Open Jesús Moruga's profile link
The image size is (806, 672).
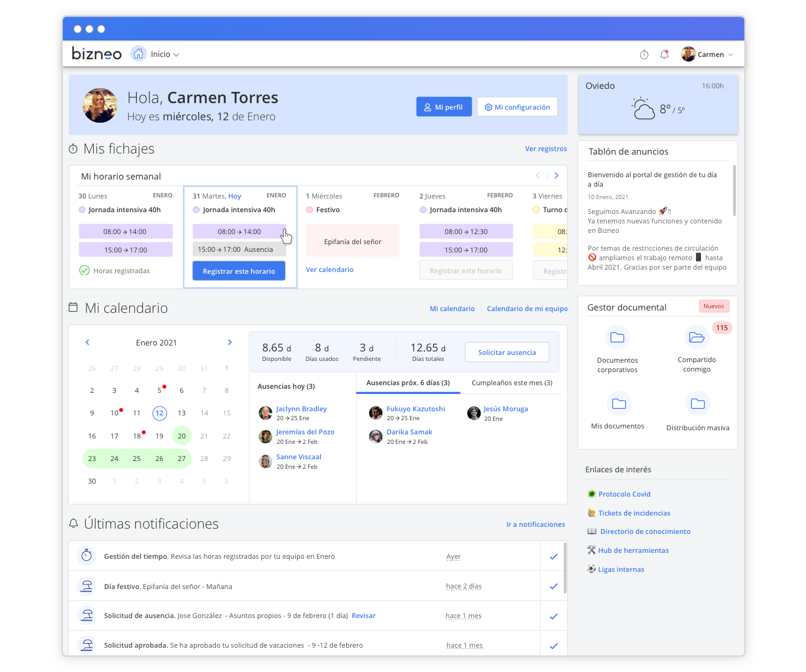506,409
